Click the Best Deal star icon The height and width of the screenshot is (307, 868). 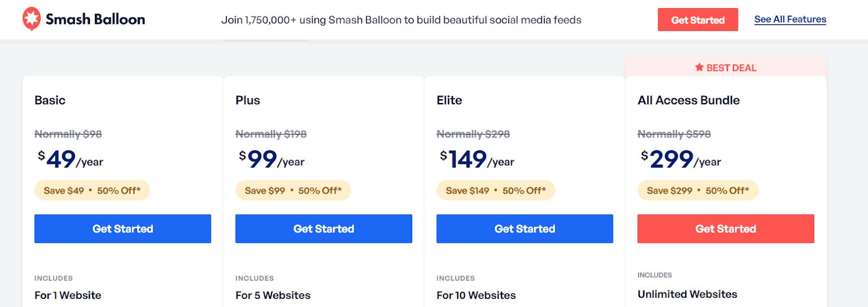click(x=699, y=67)
